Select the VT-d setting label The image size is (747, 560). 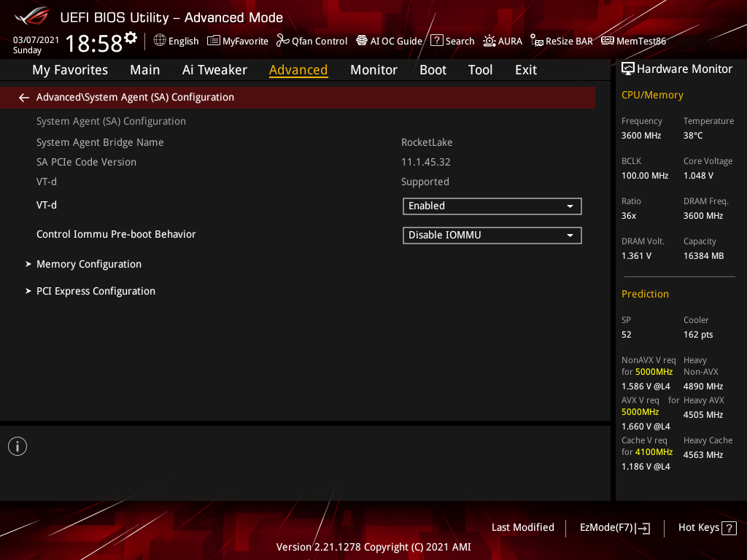tap(47, 205)
